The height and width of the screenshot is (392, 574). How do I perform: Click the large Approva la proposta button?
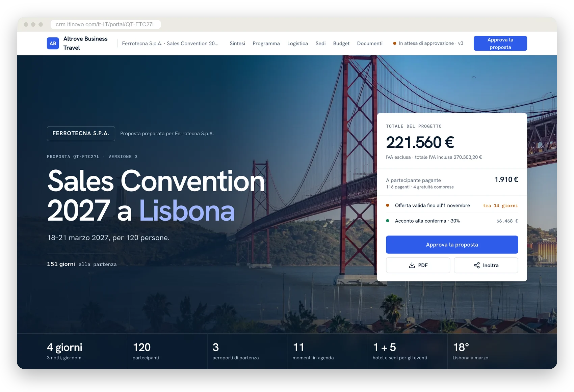(452, 245)
